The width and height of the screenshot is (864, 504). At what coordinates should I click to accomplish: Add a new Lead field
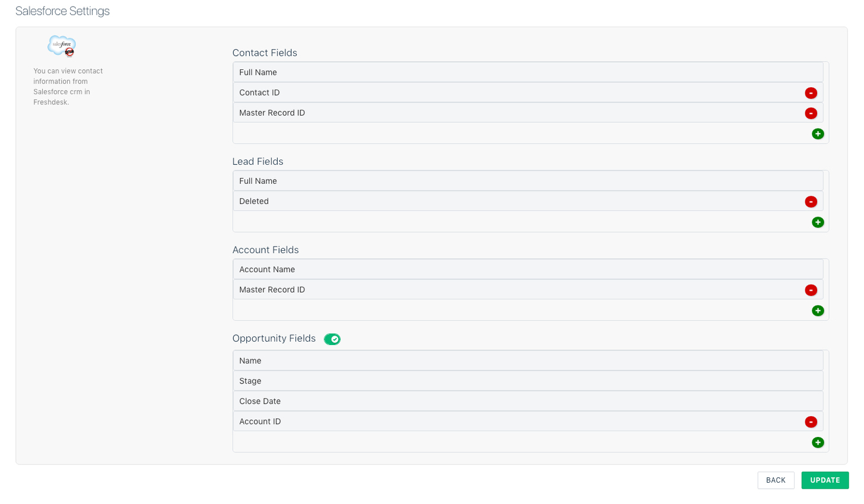point(818,222)
